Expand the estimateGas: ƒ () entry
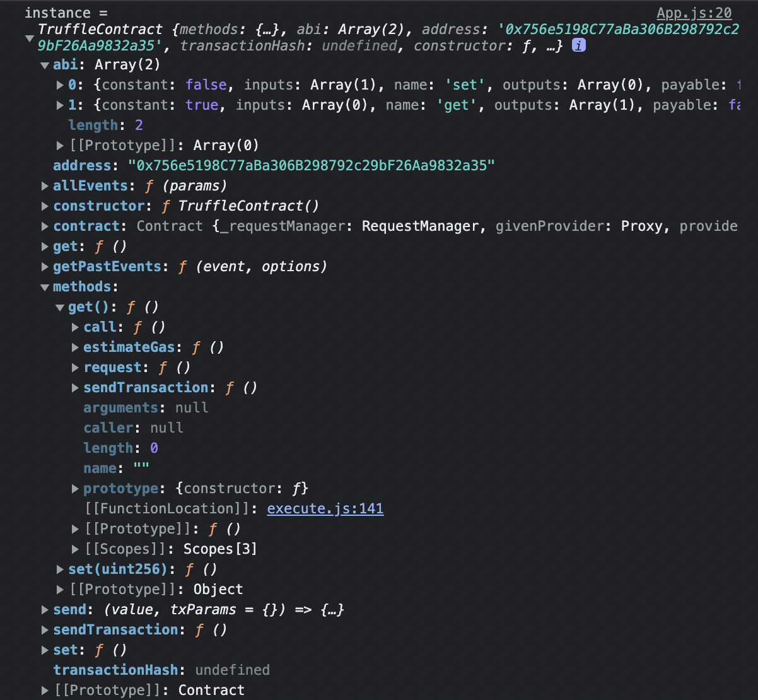758x700 pixels. [76, 347]
